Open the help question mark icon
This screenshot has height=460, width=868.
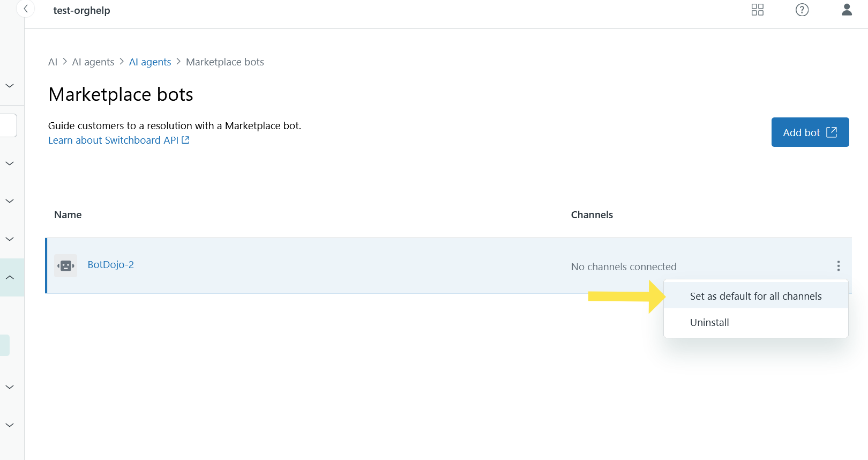tap(802, 10)
